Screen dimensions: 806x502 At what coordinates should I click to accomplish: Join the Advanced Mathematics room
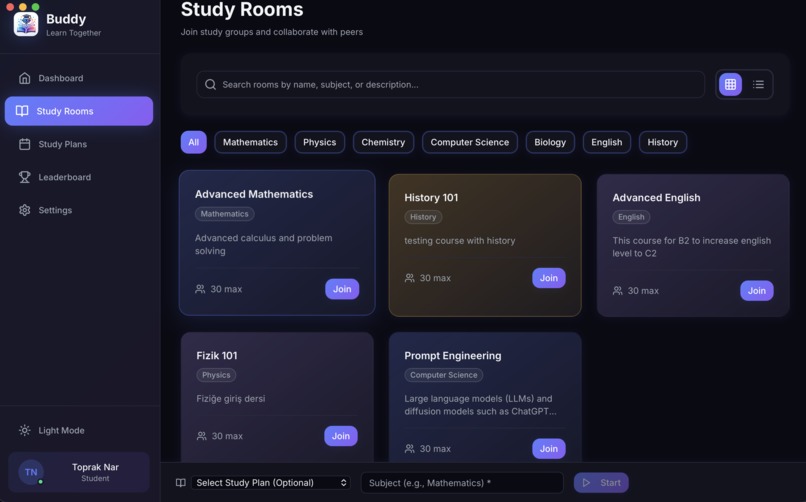(x=342, y=289)
